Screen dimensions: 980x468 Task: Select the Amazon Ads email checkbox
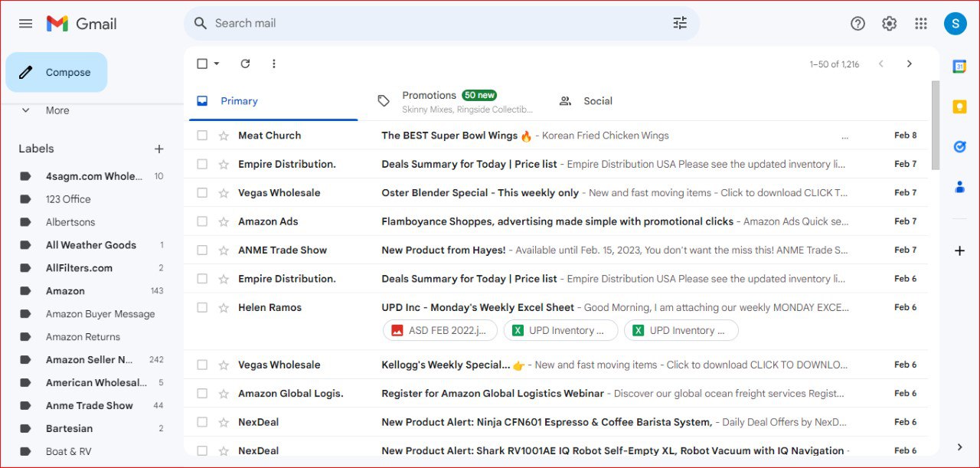202,221
